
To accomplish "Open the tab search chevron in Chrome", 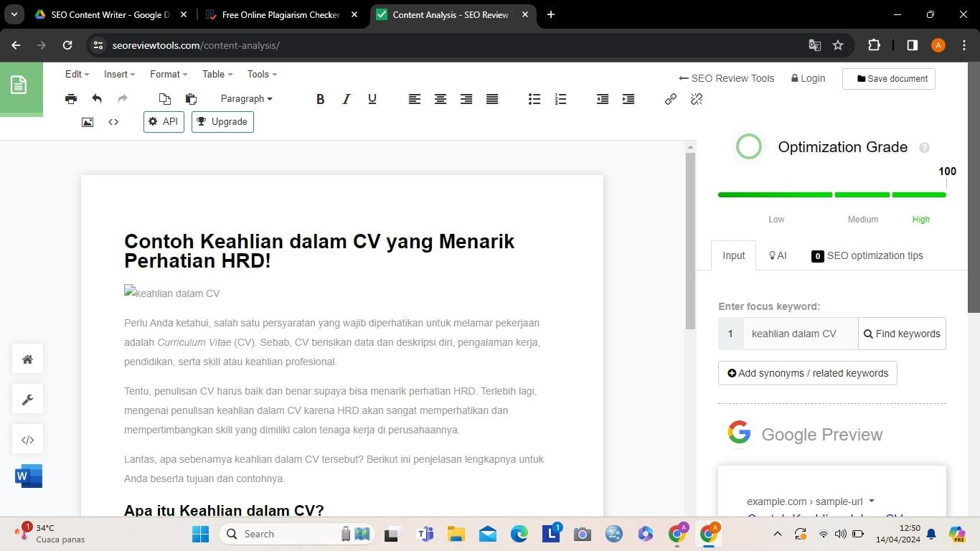I will click(x=14, y=14).
